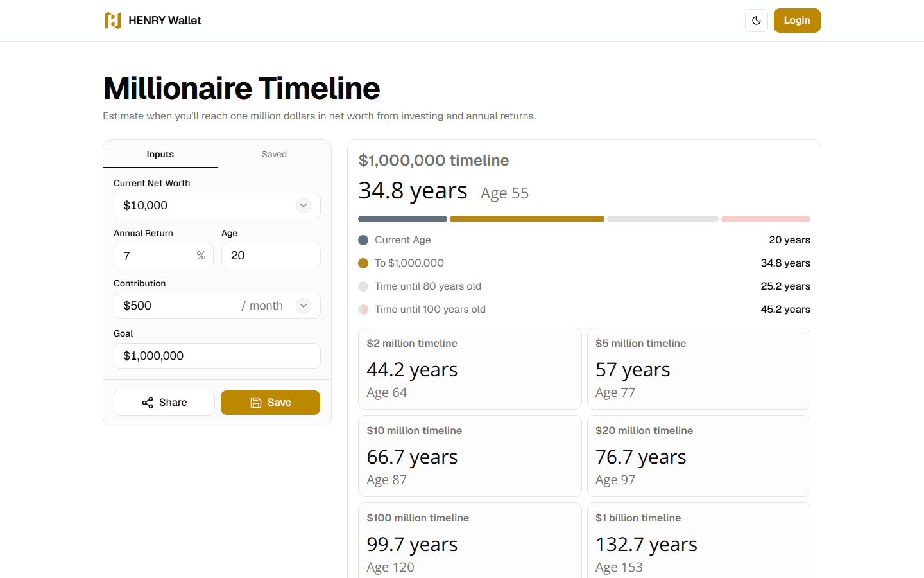
Task: Click the slate Current Age progress segment
Action: (x=402, y=219)
